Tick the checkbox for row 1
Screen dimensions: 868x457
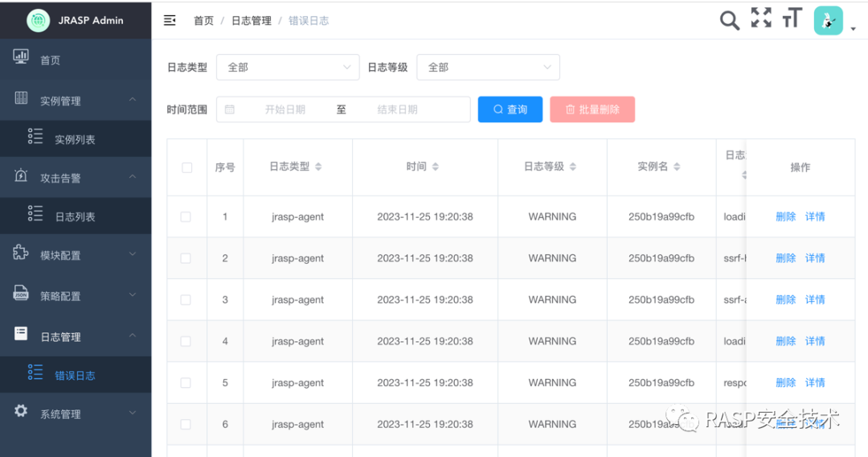[186, 216]
